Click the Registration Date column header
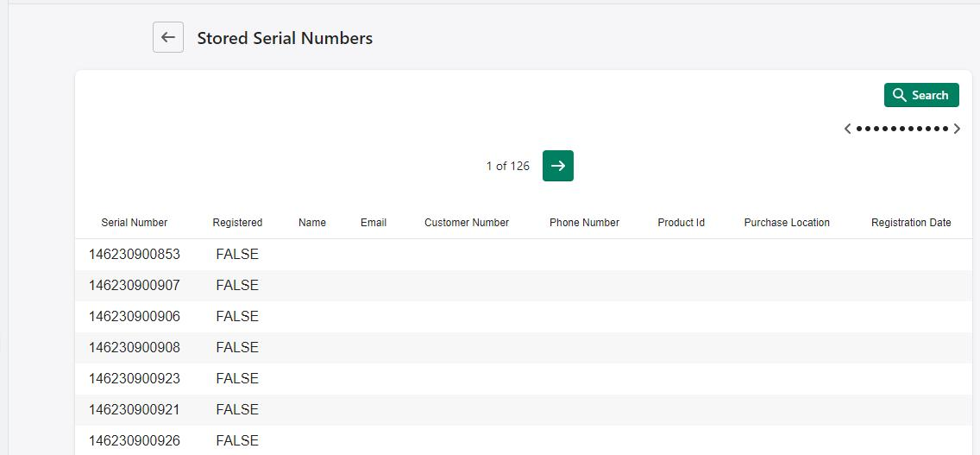 [911, 223]
